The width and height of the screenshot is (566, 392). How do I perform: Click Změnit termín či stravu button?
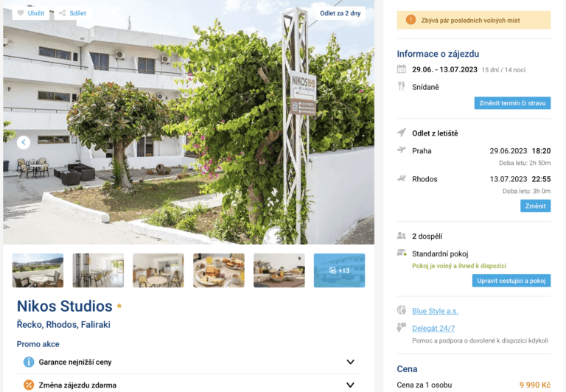(x=512, y=103)
